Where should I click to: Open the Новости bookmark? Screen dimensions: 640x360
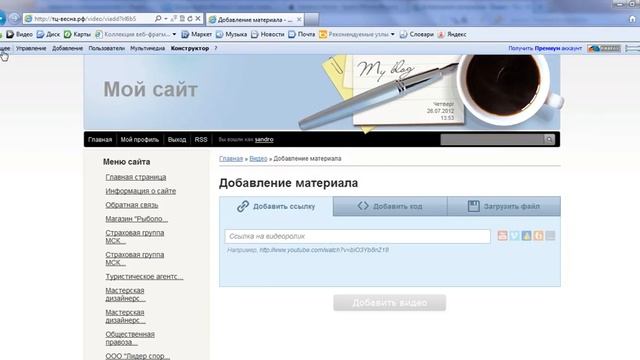point(267,34)
